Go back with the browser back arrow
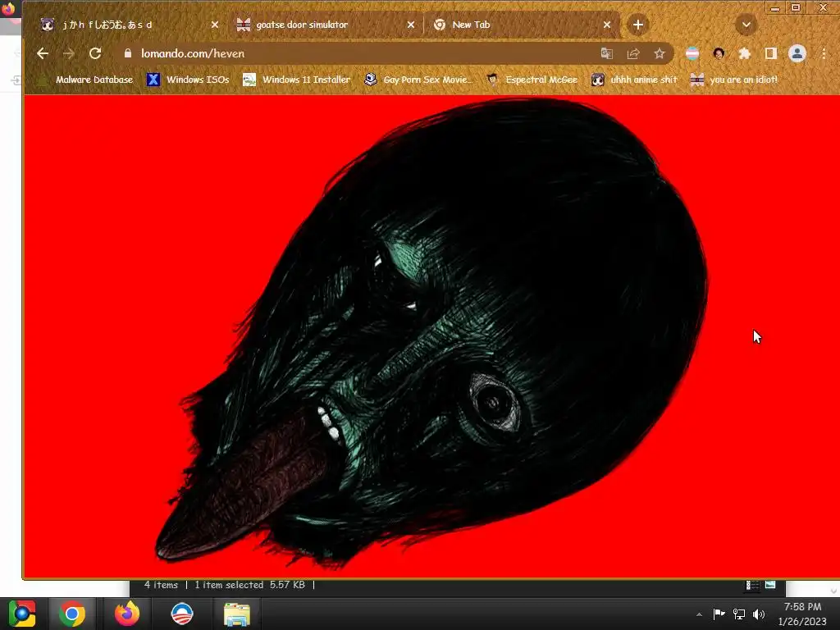The image size is (840, 630). [x=43, y=53]
